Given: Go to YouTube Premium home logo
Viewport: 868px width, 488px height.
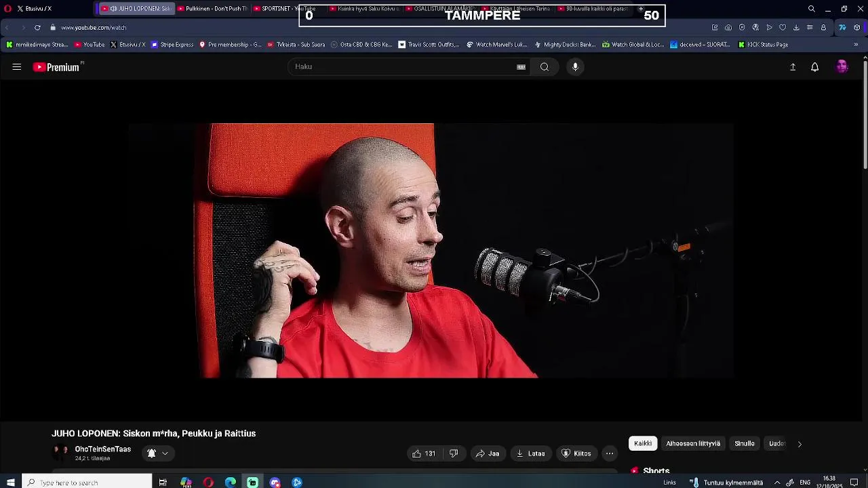Looking at the screenshot, I should 58,67.
